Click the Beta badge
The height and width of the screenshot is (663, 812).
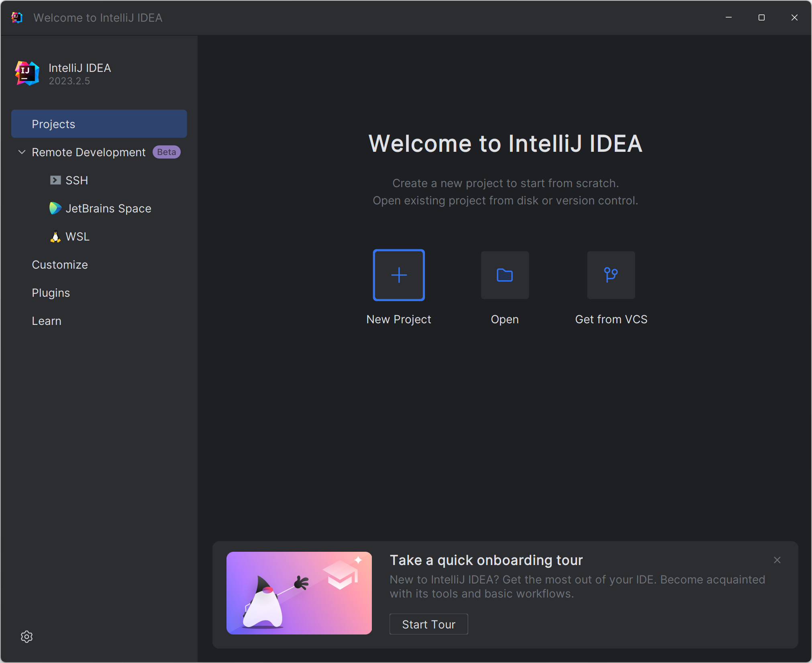(x=167, y=152)
